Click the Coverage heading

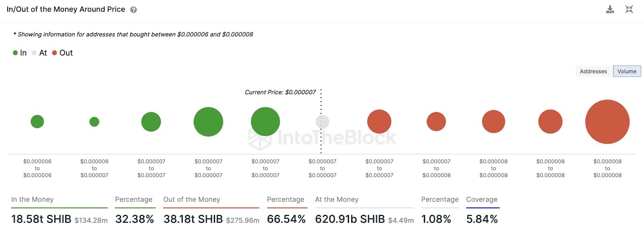[482, 199]
